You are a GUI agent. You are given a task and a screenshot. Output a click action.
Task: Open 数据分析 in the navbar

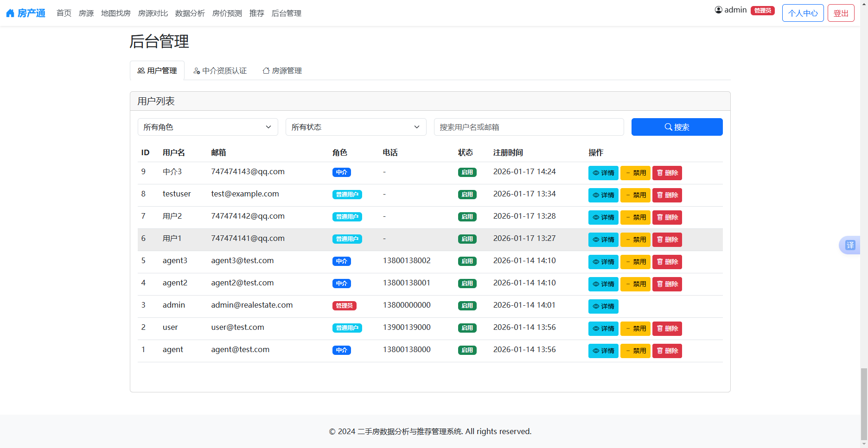[190, 13]
